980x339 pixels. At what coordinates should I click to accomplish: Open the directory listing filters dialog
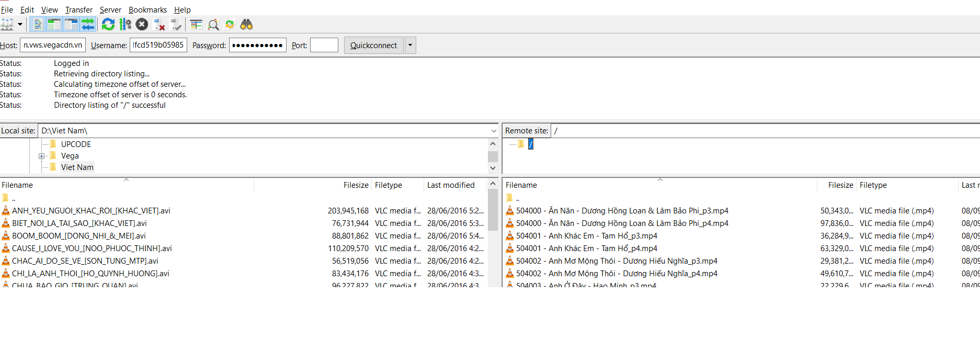coord(196,25)
